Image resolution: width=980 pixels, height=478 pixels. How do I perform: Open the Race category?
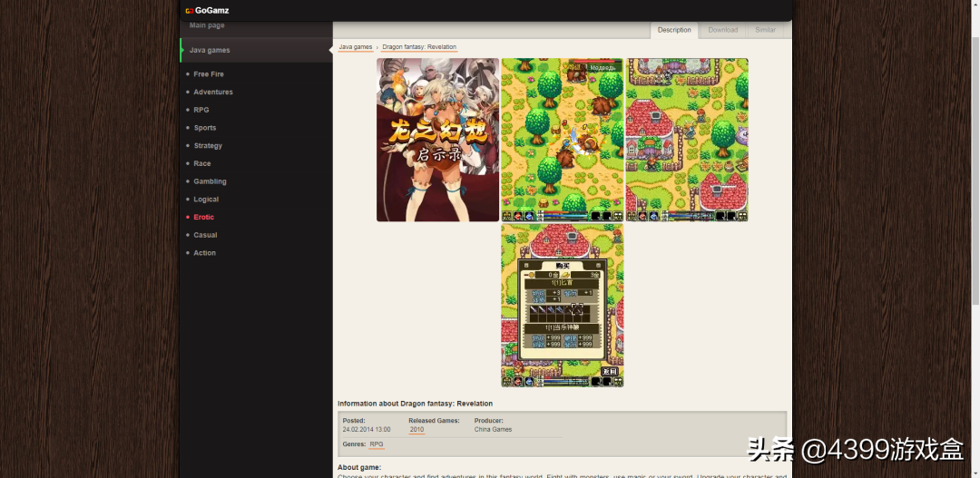pyautogui.click(x=201, y=163)
